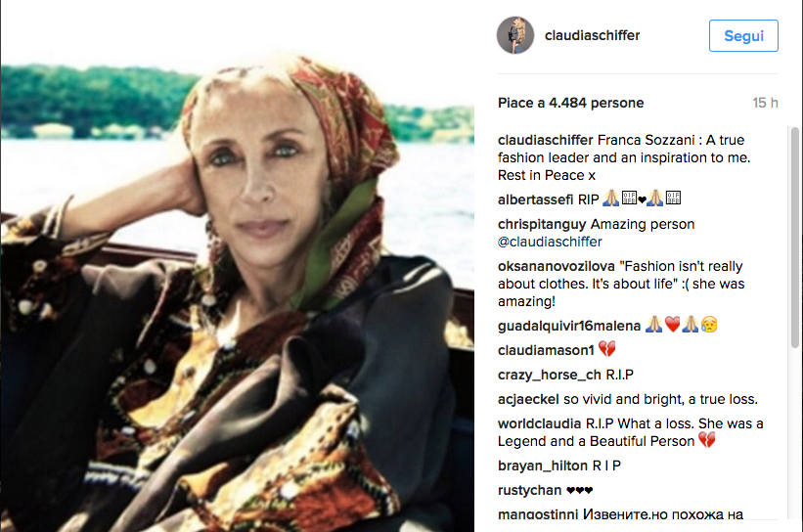803x532 pixels.
Task: Open claudiaschiffer name in caption text
Action: point(546,140)
